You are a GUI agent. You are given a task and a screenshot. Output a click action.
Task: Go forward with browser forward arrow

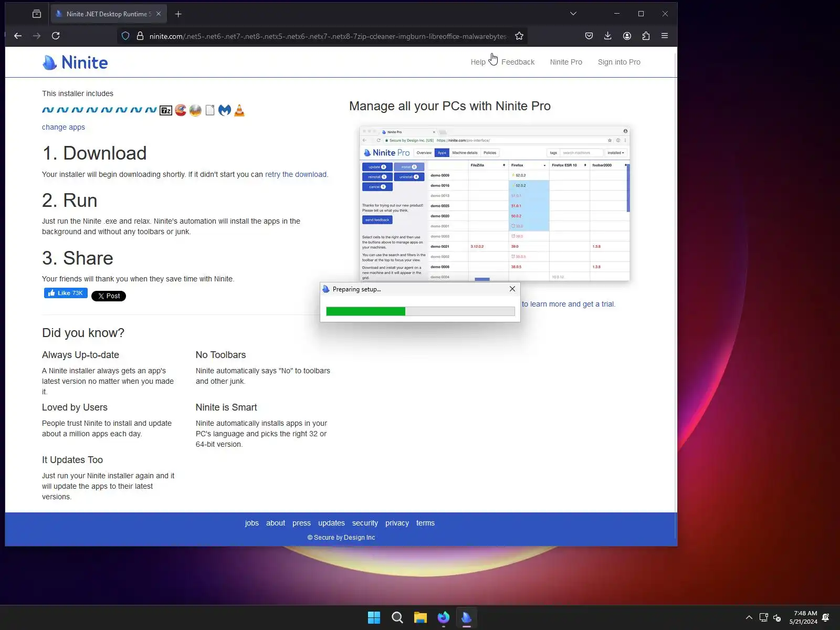click(x=37, y=36)
